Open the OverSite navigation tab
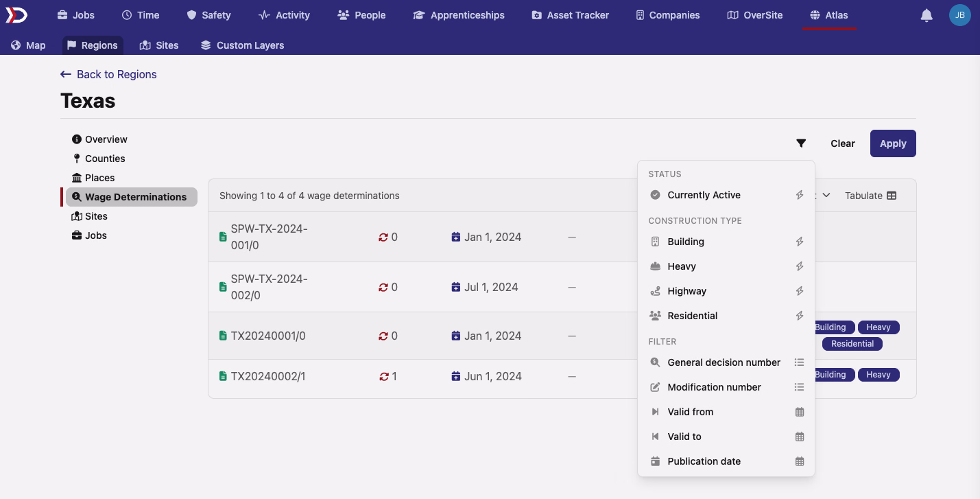The height and width of the screenshot is (499, 980). pos(755,15)
